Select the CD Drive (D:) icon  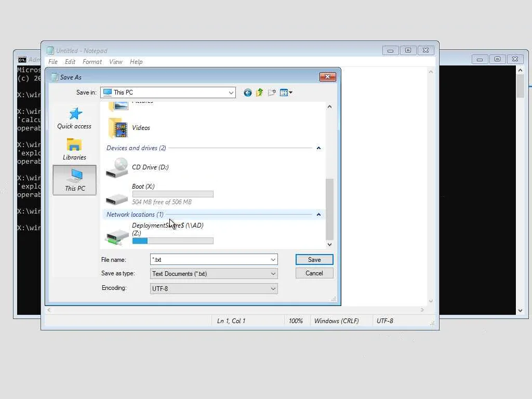coord(117,168)
